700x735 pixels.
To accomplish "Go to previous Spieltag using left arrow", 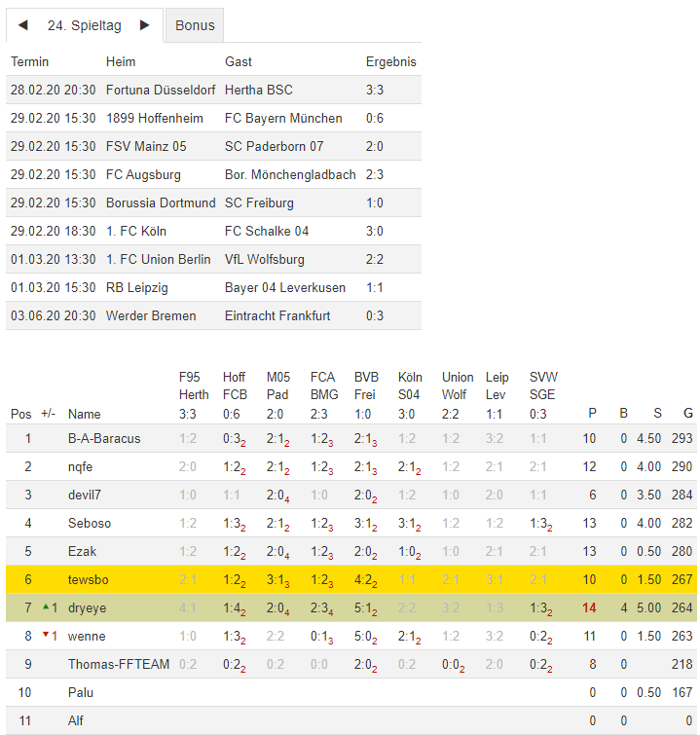I will [23, 25].
